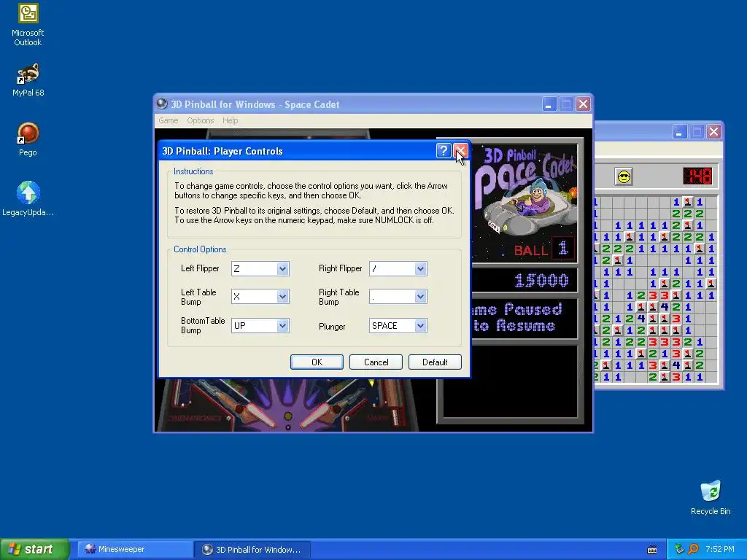Image resolution: width=747 pixels, height=560 pixels.
Task: Click the BALL 1 indicator in Pinball
Action: pos(544,249)
